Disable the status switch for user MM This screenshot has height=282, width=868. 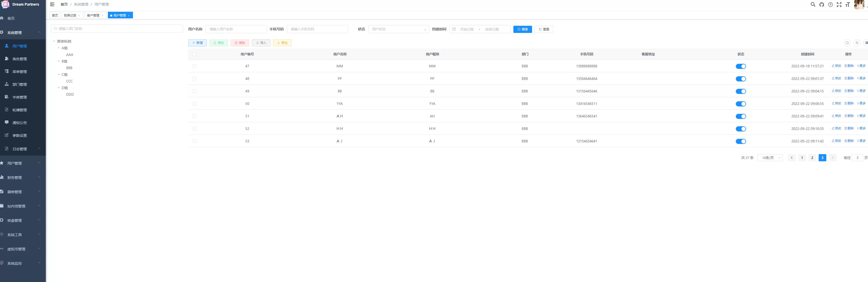coord(741,66)
